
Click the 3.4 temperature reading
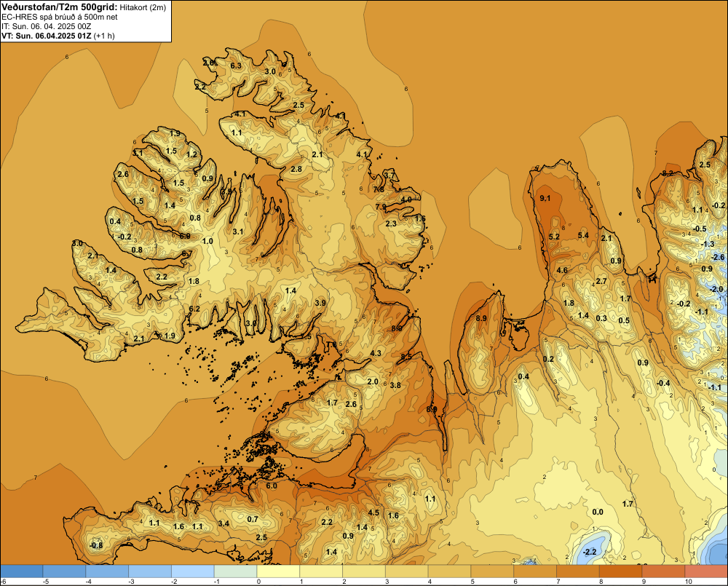(x=223, y=524)
